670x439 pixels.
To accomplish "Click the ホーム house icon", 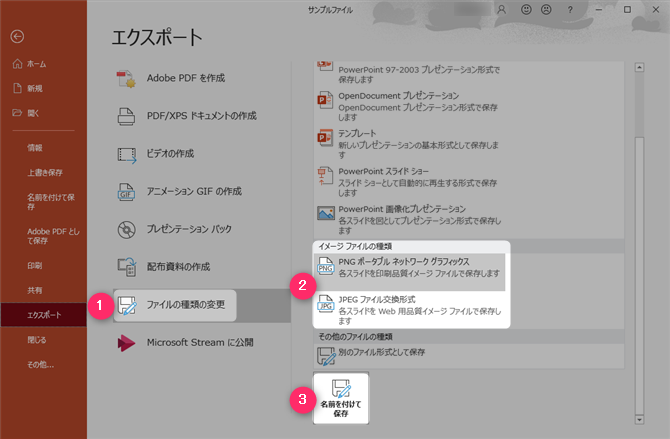I will click(x=17, y=64).
